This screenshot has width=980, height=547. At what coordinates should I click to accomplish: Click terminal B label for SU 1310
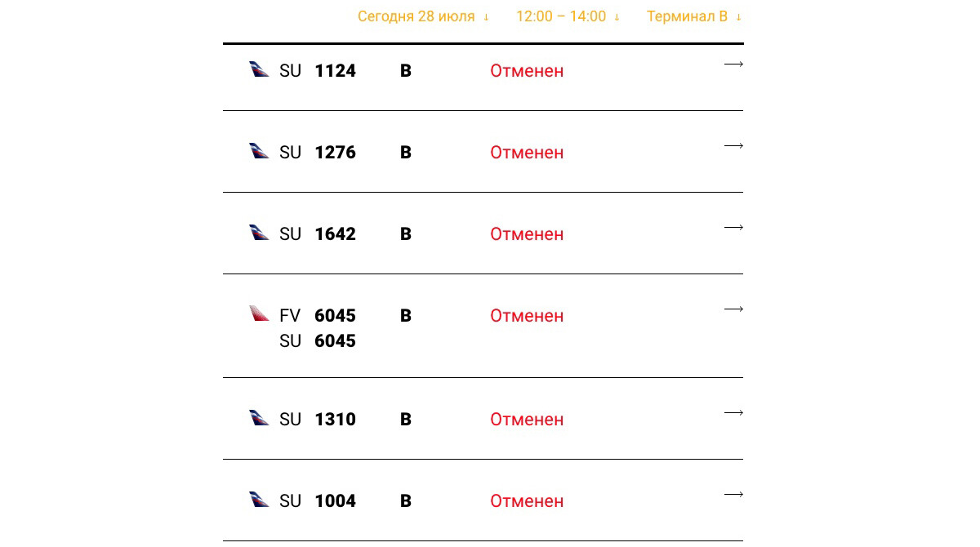coord(406,420)
